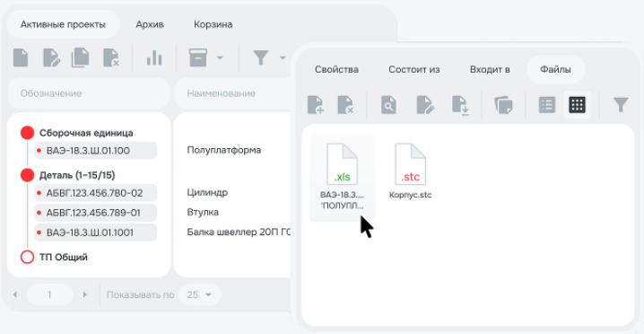This screenshot has width=644, height=334.
Task: Copy project using duplicate pages icon
Action: (x=81, y=57)
